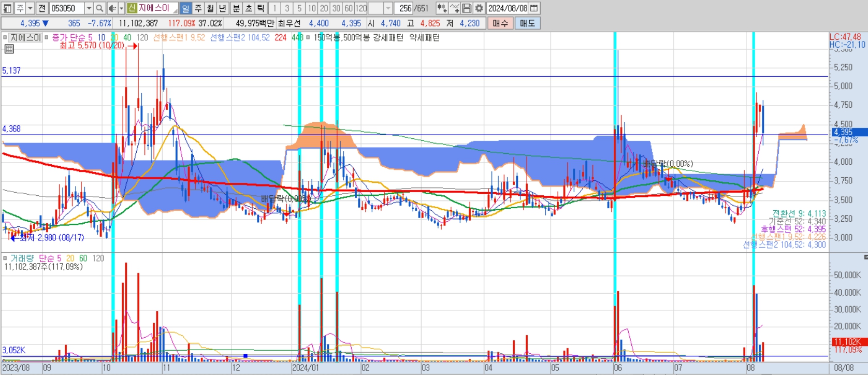Viewport: 868px width, 375px height.
Task: Click the 11,102,387 volume value in quote bar
Action: pos(138,23)
